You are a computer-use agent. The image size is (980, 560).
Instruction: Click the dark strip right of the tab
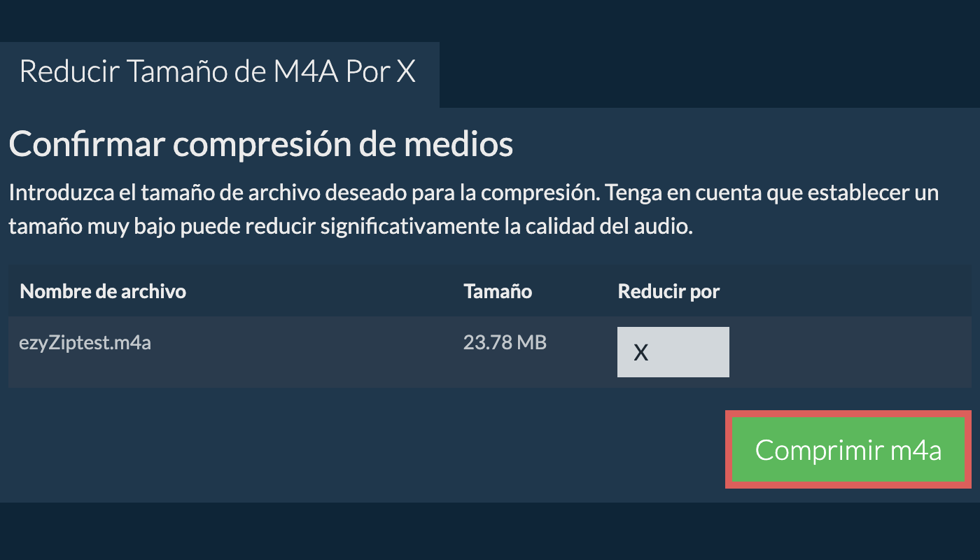coord(710,74)
